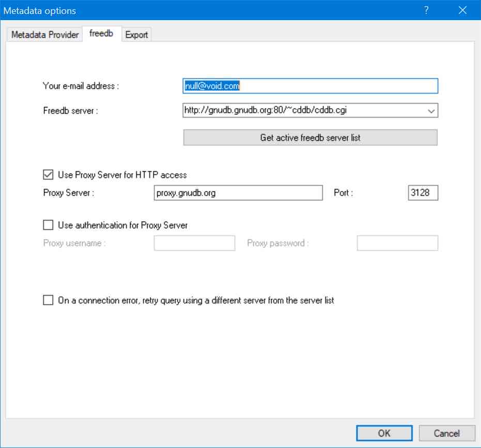Click the Proxy password field
The image size is (481, 448).
397,243
